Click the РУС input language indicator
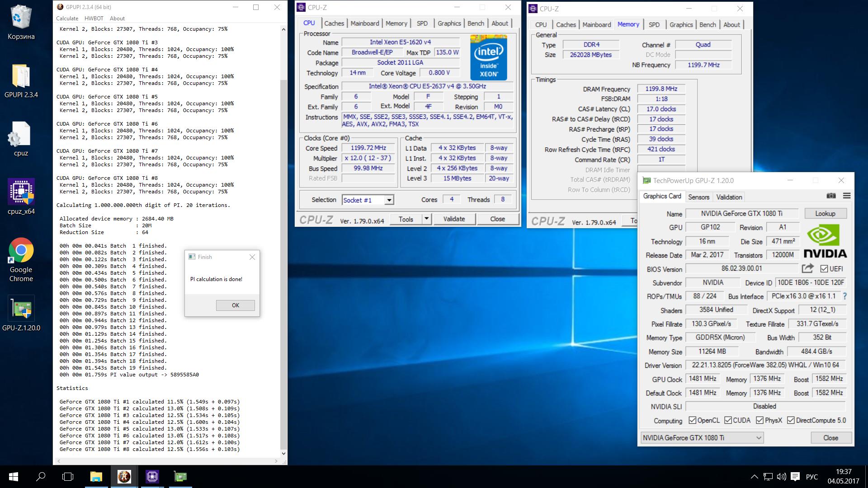868x488 pixels. coord(812,477)
